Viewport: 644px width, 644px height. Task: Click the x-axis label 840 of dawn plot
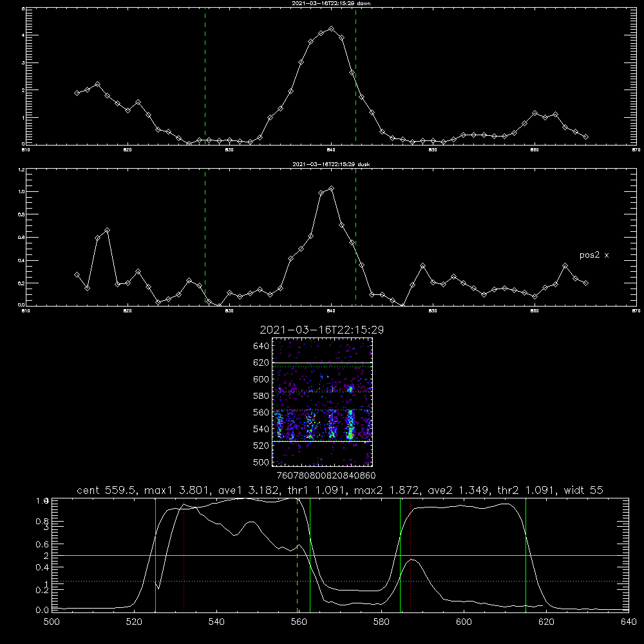(331, 149)
